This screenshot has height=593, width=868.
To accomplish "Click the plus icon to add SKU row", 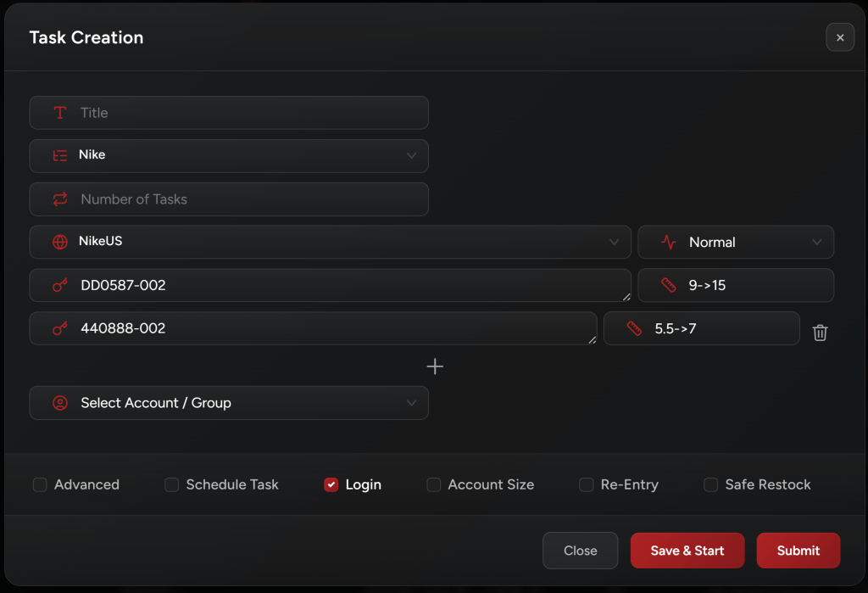I will point(435,366).
